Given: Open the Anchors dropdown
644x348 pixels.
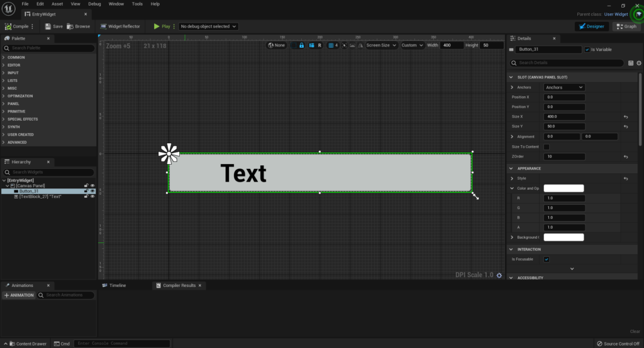Looking at the screenshot, I should [x=563, y=87].
